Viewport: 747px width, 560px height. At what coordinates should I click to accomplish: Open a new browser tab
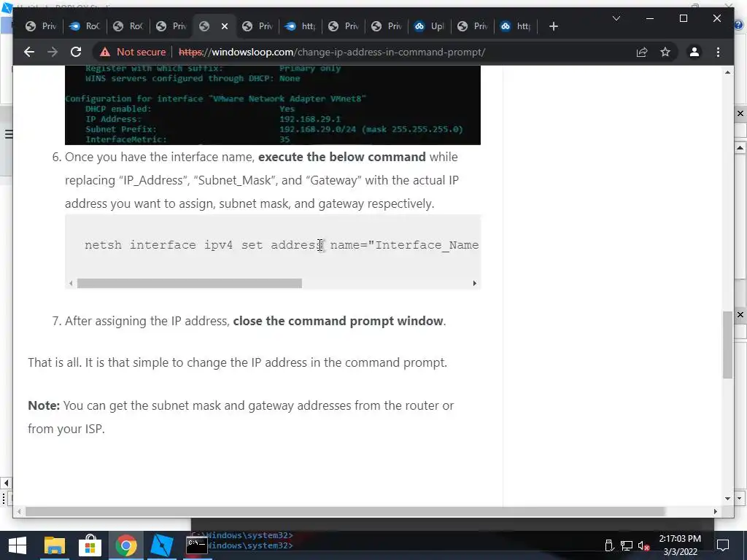(x=553, y=26)
